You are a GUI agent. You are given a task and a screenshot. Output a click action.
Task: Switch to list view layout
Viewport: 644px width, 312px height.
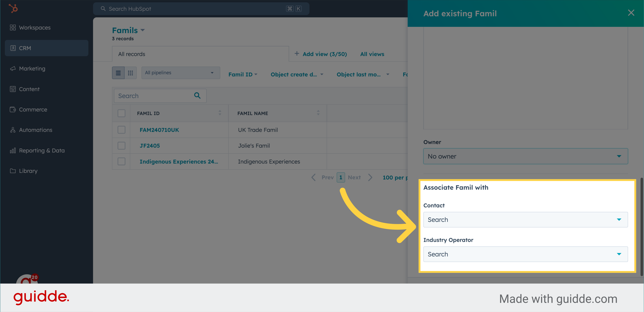coord(118,73)
